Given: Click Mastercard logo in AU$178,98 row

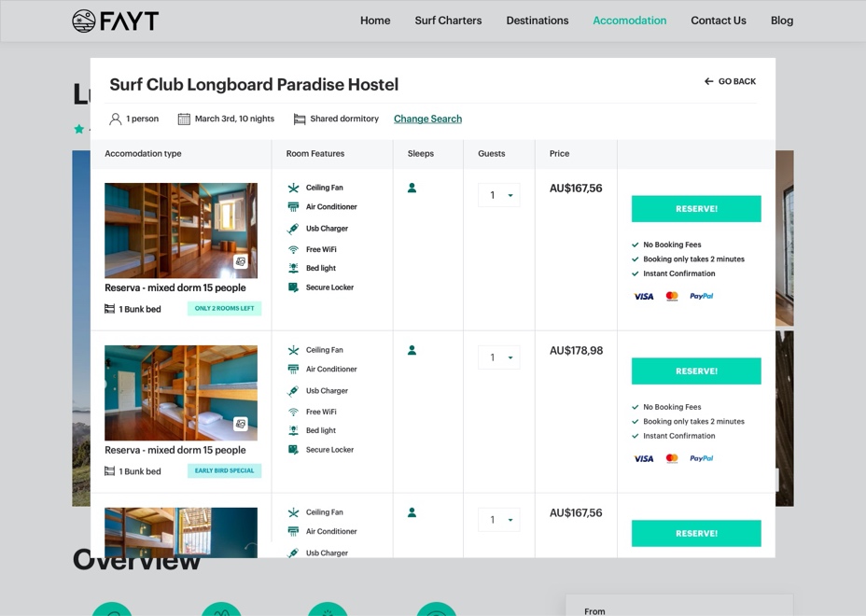Looking at the screenshot, I should point(672,459).
